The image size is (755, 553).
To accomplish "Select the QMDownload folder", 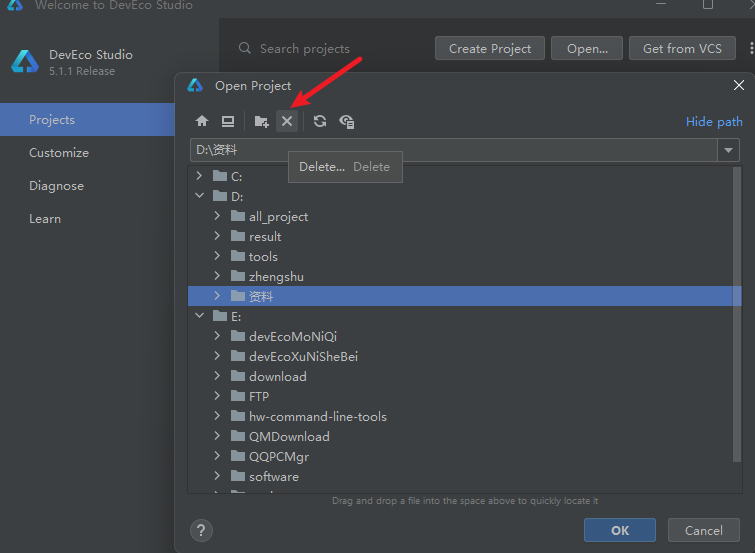I will click(465, 436).
